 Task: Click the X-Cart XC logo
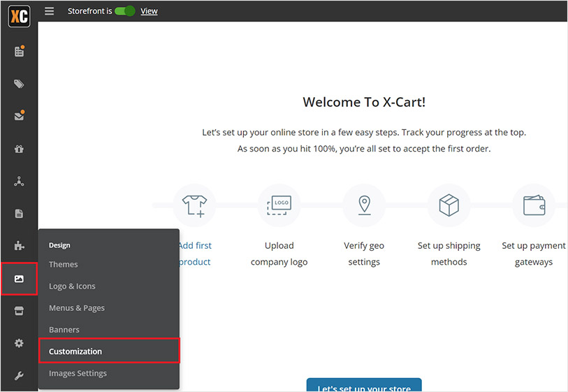pos(19,16)
